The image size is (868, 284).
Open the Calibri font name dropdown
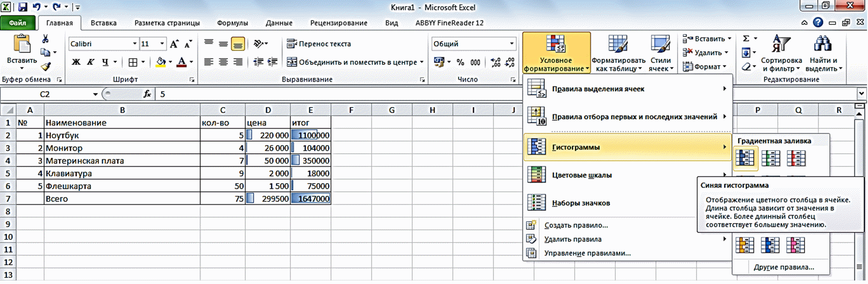point(135,44)
